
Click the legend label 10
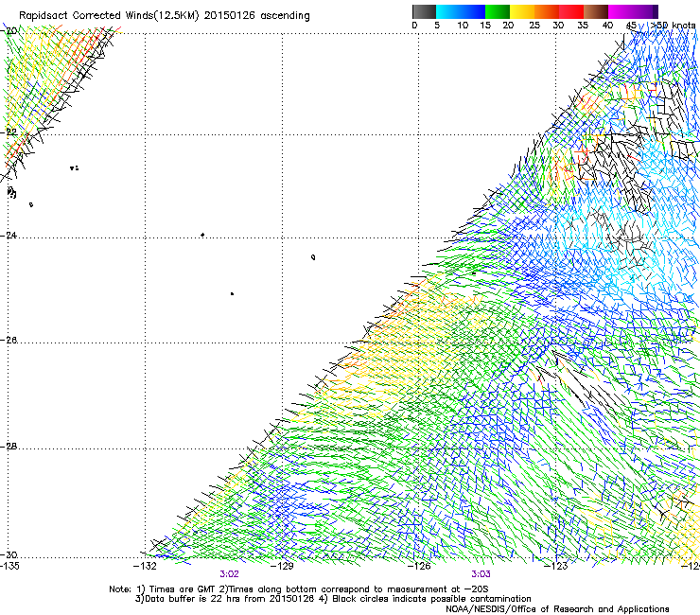point(463,26)
